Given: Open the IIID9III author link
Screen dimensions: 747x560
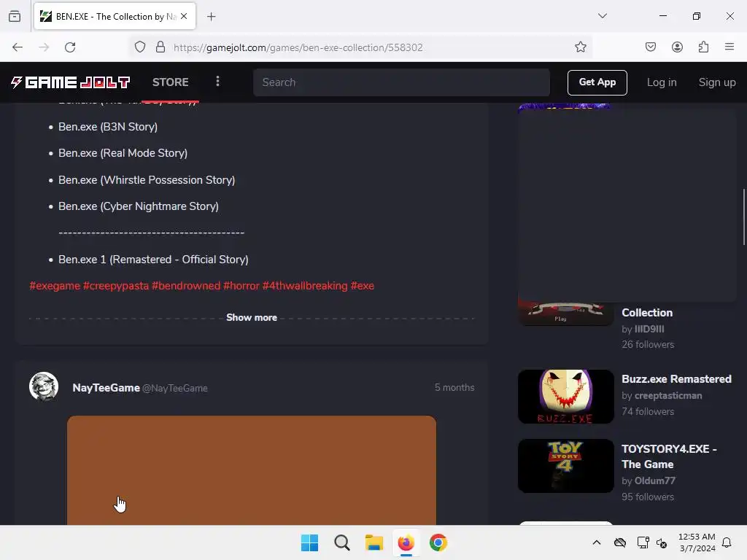Looking at the screenshot, I should coord(649,329).
